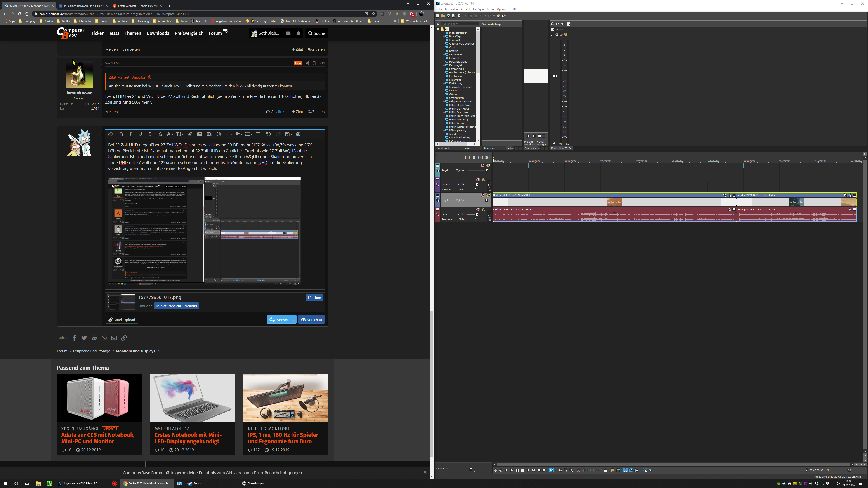This screenshot has width=868, height=488.
Task: Insert marker with yellow flag icon
Action: click(613, 470)
